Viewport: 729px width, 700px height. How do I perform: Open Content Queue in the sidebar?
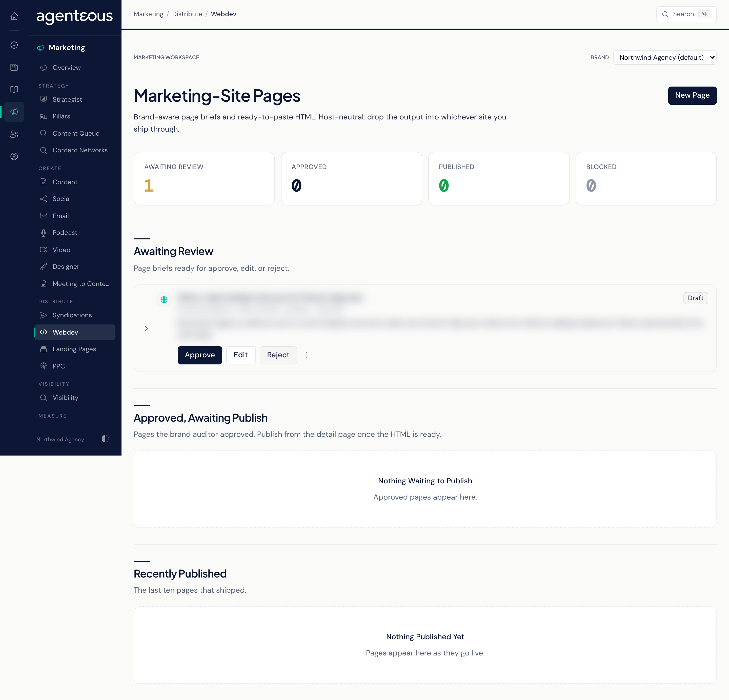coord(75,133)
